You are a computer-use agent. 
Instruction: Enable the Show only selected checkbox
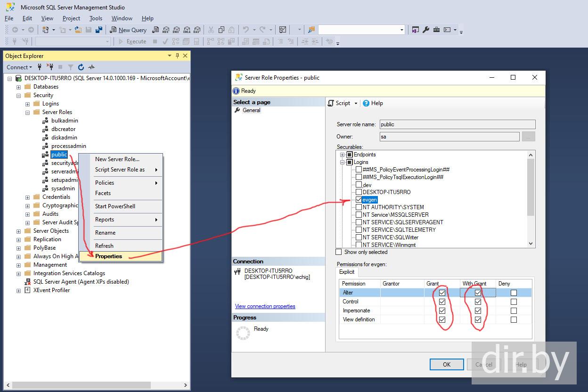[339, 252]
